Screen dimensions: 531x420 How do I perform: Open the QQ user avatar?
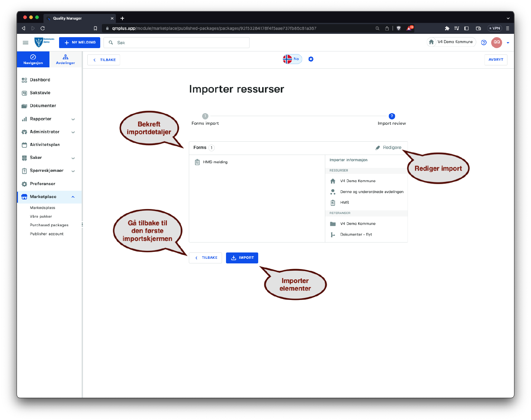point(496,42)
